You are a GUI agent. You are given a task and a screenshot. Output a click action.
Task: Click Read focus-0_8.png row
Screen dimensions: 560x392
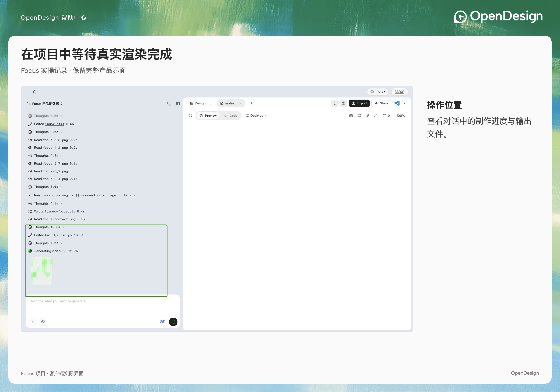[53, 140]
